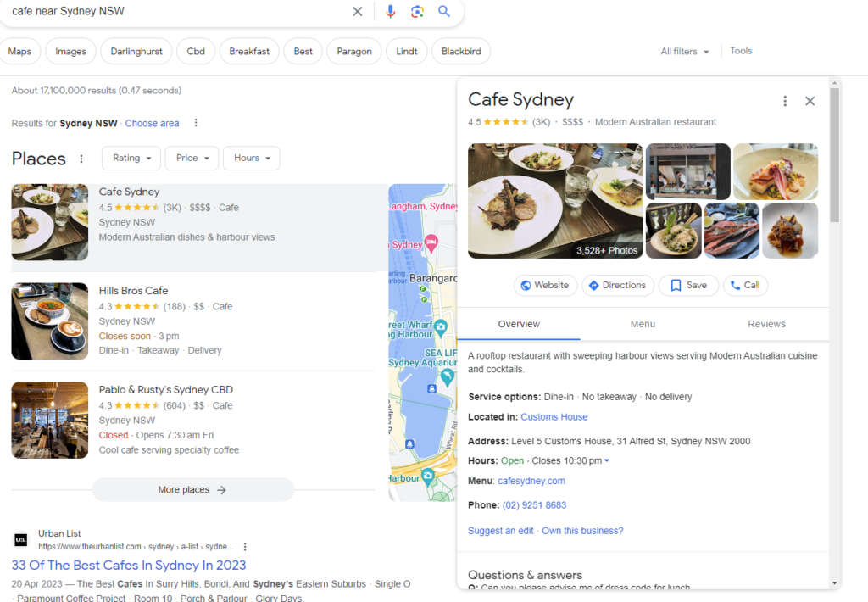Viewport: 868px width, 602px height.
Task: Open Cafe Sydney website button
Action: (x=545, y=285)
